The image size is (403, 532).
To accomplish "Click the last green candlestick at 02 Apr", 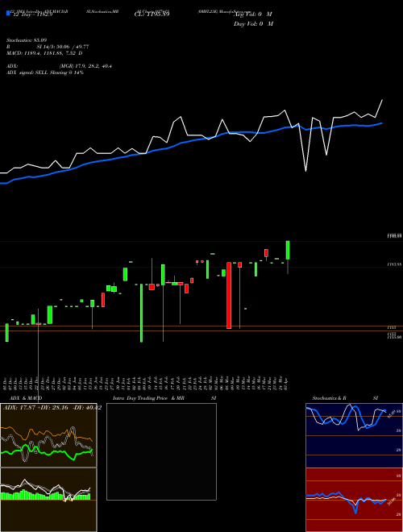I will [288, 250].
